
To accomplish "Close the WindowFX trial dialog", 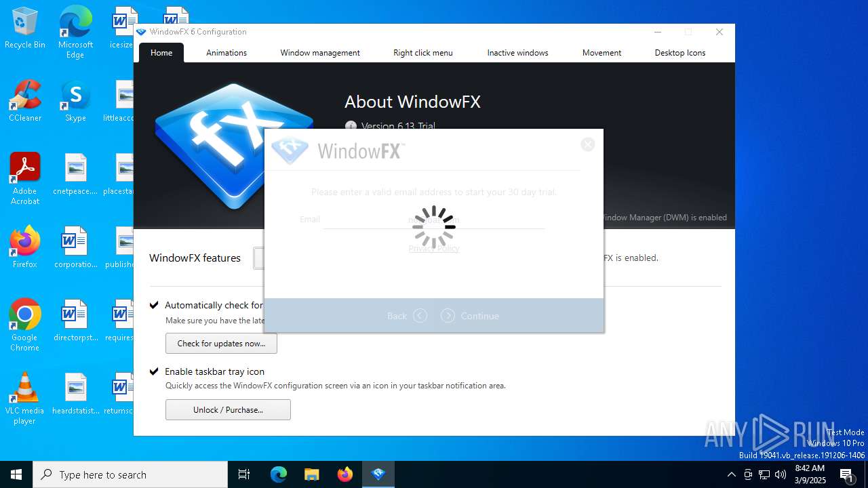I will [x=588, y=144].
